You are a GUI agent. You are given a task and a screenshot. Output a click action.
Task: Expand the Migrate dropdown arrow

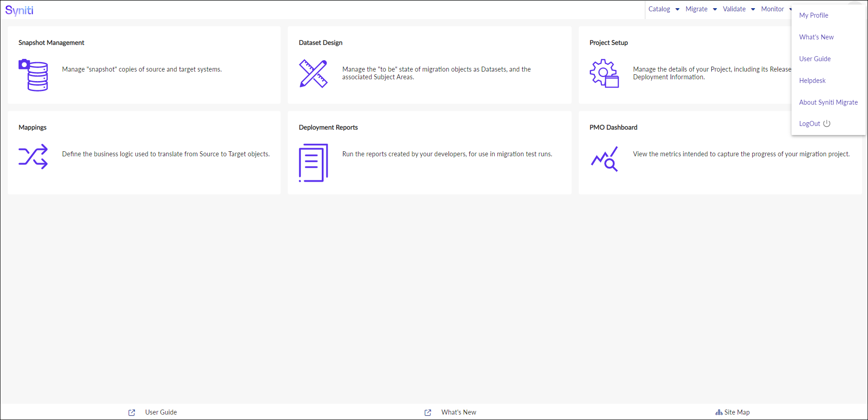(x=715, y=9)
